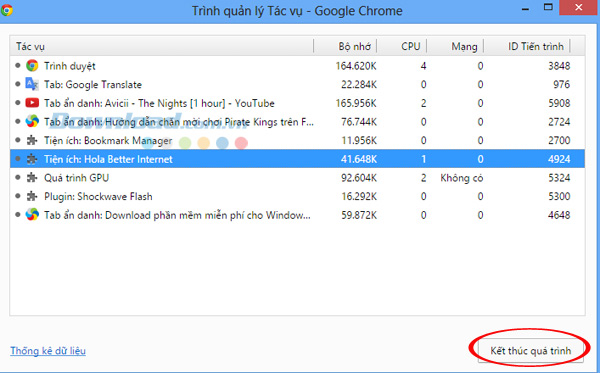
Task: Select the Pirate Kings incognito tab task
Action: (x=297, y=122)
